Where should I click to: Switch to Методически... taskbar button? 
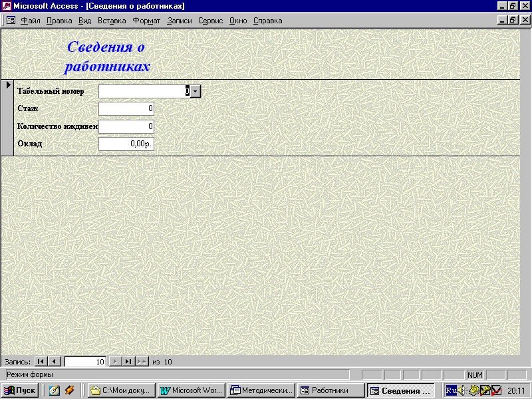coord(261,390)
